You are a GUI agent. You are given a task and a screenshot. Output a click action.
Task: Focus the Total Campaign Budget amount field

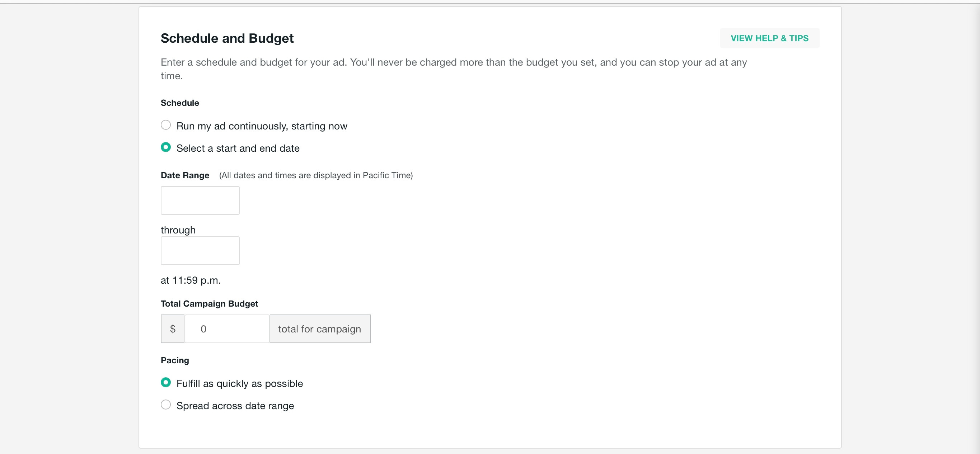[x=227, y=329]
